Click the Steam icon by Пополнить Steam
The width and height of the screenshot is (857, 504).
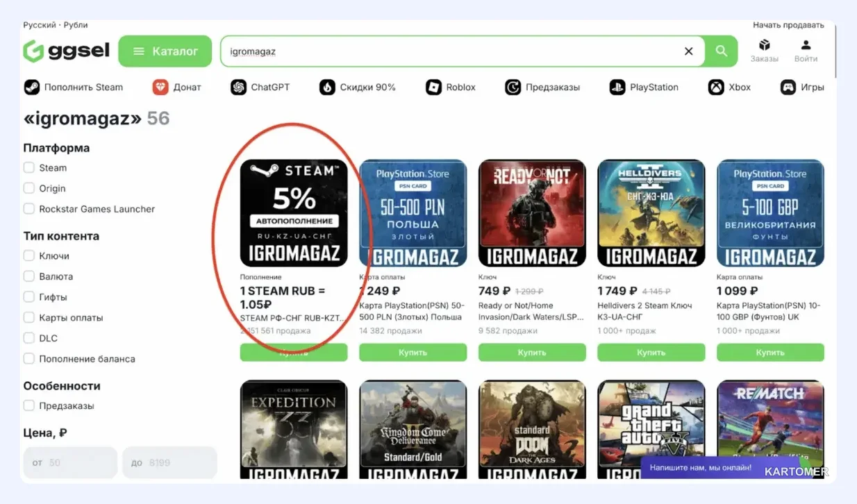click(x=32, y=87)
